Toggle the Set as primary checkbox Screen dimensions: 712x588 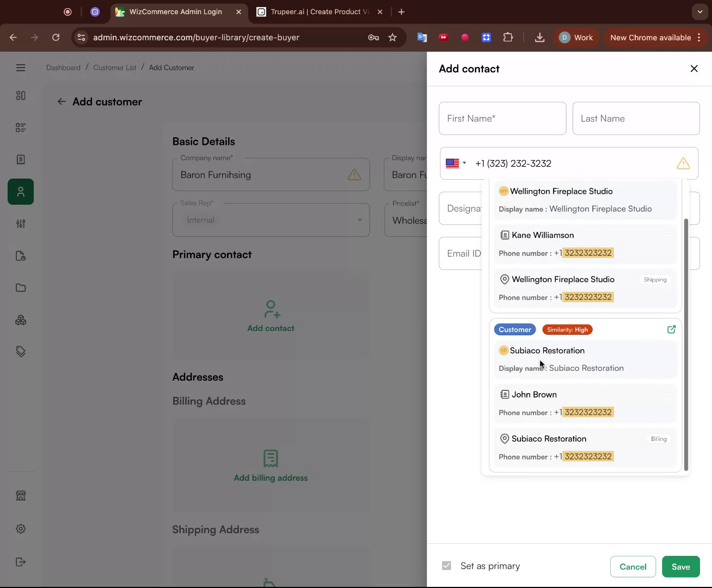(446, 566)
